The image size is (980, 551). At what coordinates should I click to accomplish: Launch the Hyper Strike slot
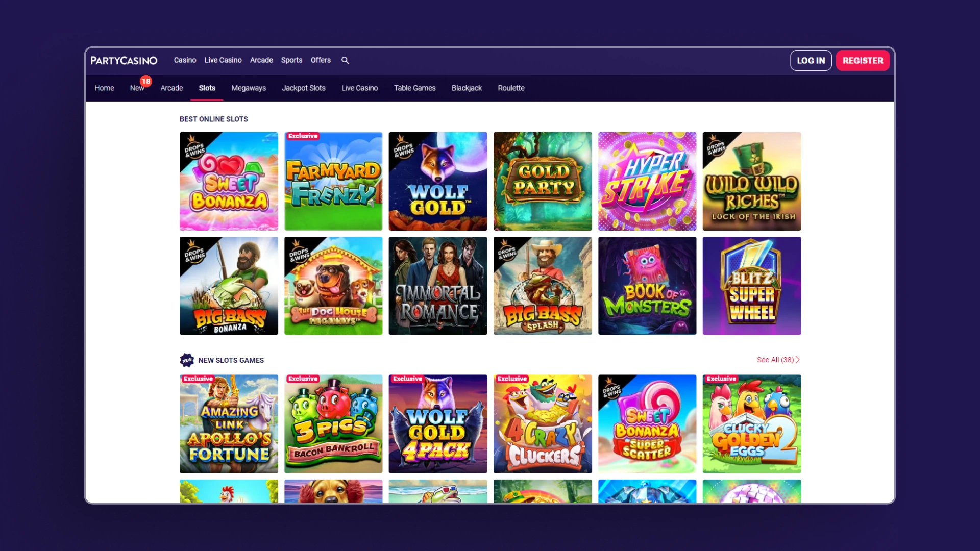click(x=647, y=181)
